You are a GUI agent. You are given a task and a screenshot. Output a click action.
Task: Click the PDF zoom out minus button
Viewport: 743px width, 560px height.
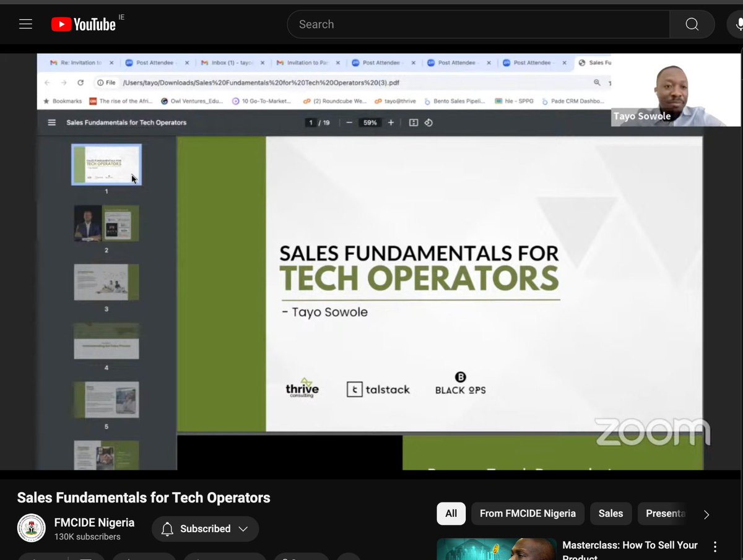[349, 123]
